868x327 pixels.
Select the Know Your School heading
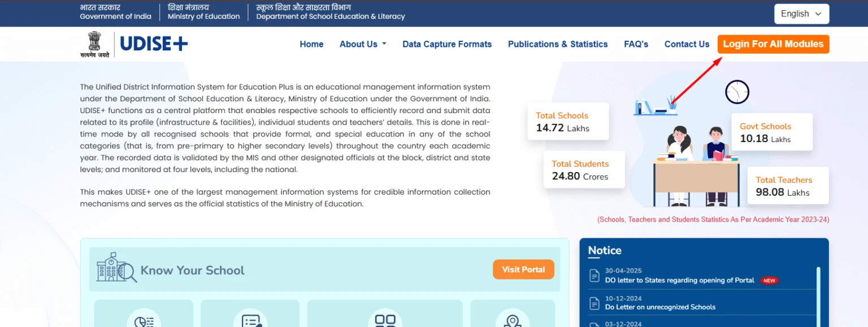tap(193, 270)
